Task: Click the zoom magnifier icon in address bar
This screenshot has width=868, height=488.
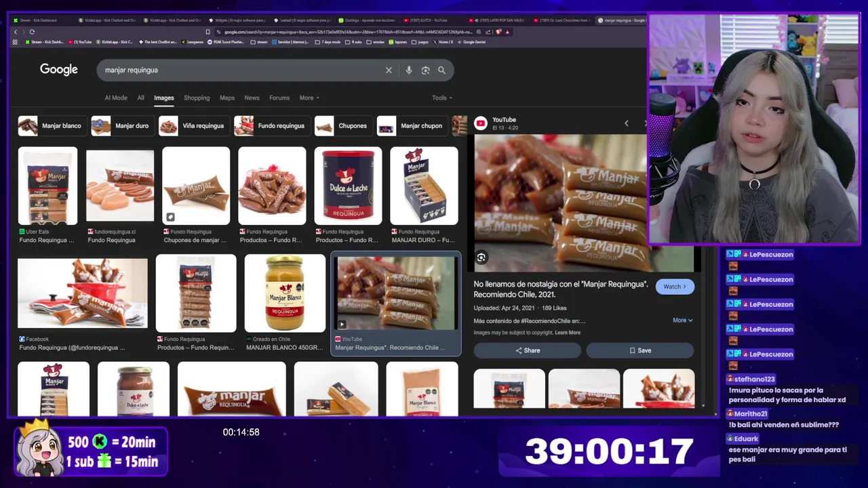Action: coord(479,32)
